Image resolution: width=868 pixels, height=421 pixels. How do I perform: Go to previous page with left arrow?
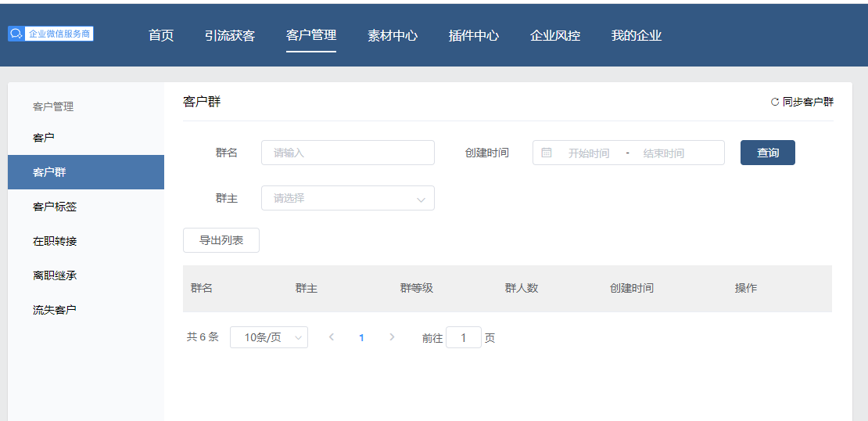tap(331, 336)
